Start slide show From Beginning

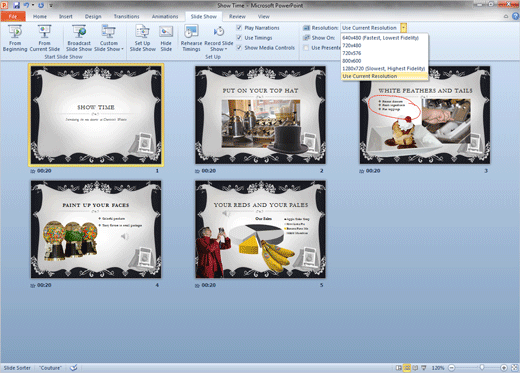pos(15,38)
